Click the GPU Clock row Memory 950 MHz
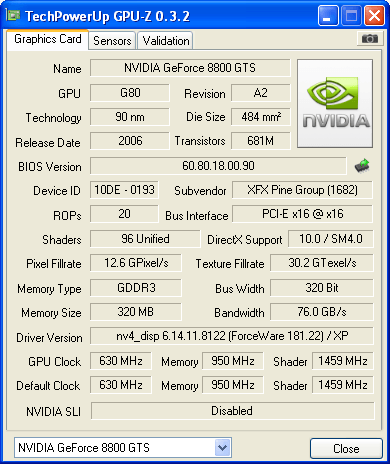Viewport: 390px width, 464px height. pos(233,361)
